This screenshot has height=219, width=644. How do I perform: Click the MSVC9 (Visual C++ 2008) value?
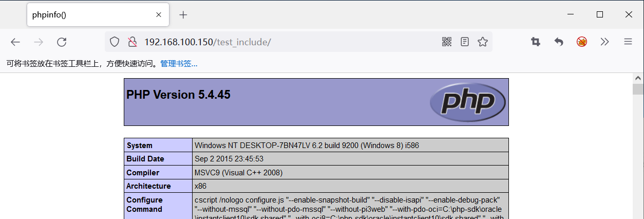pyautogui.click(x=239, y=173)
